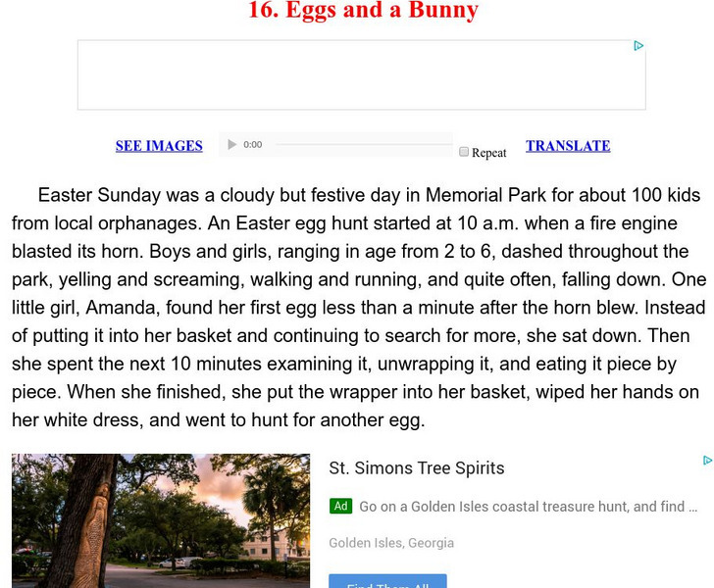
Task: Click the tree carving ad photo
Action: click(x=161, y=520)
